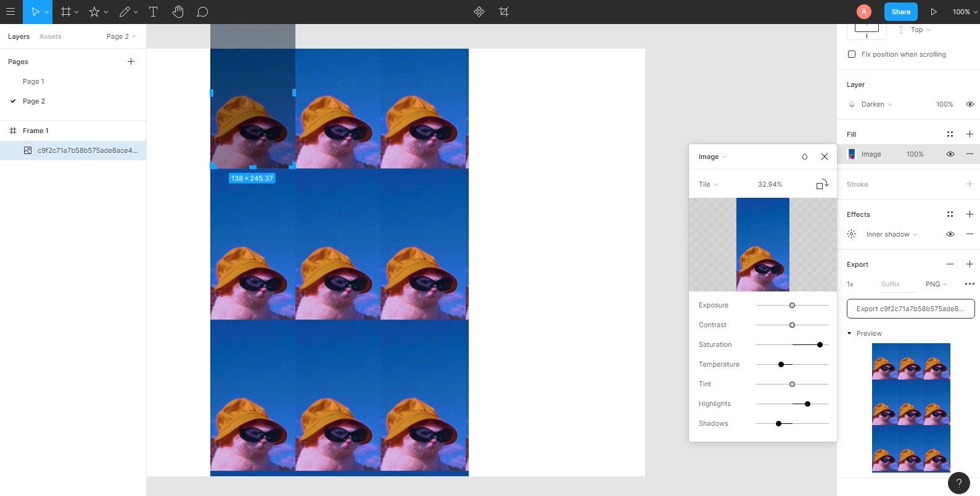This screenshot has height=496, width=980.
Task: Open the Tile fill mode dropdown
Action: (x=708, y=184)
